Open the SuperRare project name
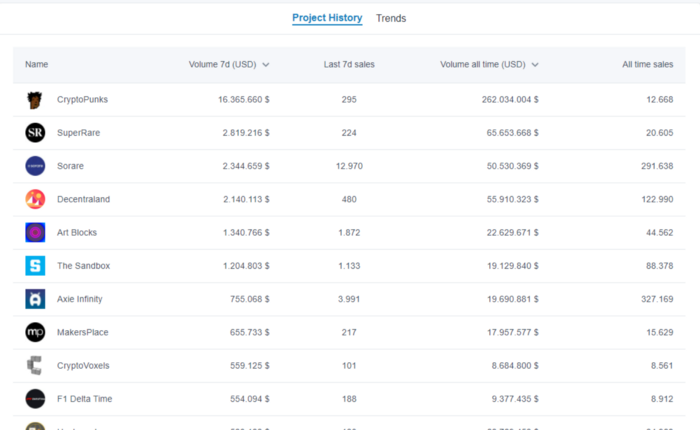 79,133
